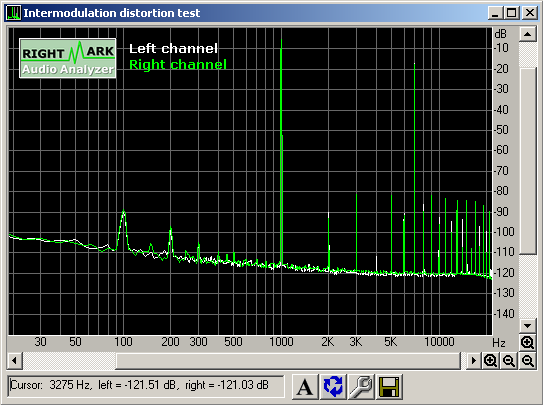543x405 pixels.
Task: Click the Cursor frequency readout field
Action: point(145,386)
